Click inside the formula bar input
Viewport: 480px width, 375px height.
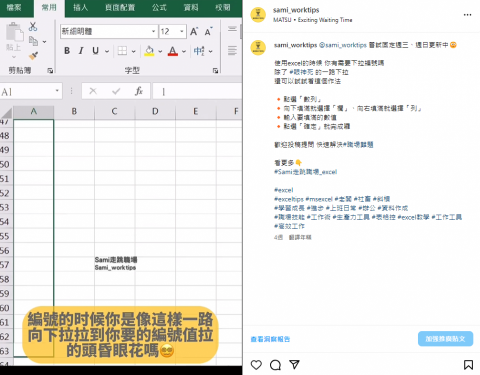point(197,91)
